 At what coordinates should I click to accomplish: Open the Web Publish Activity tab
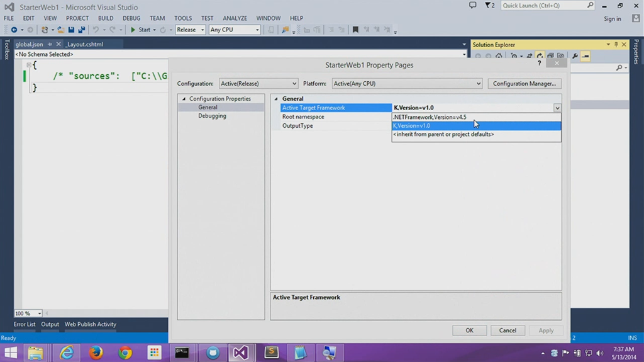click(x=91, y=324)
